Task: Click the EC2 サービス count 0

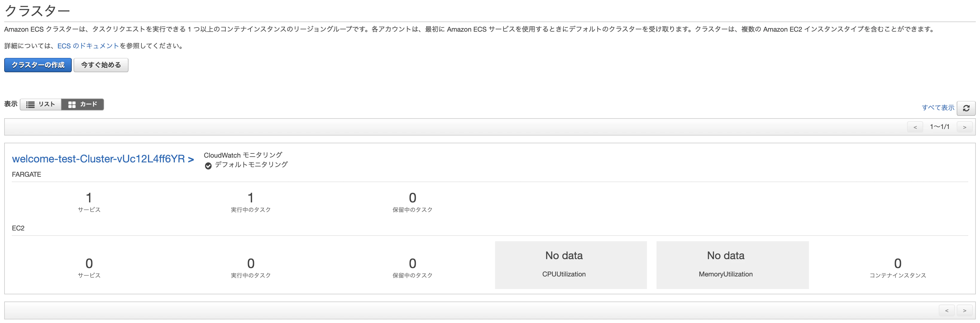Action: tap(89, 263)
